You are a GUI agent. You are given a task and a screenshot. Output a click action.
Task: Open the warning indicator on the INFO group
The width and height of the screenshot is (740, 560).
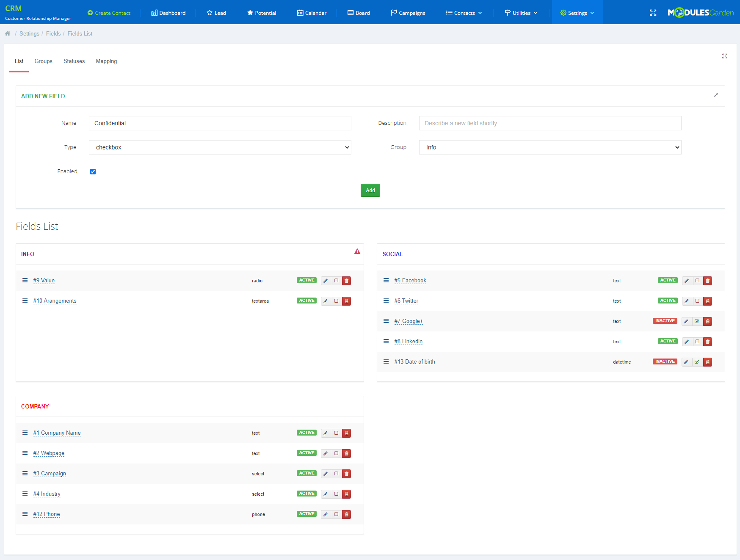[357, 251]
